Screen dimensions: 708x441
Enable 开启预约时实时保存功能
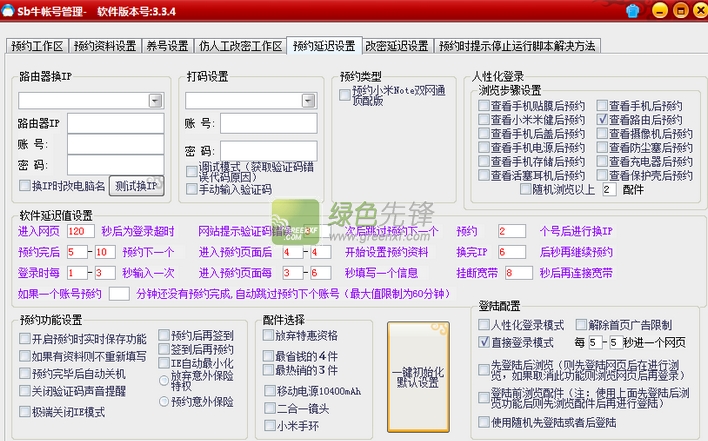[x=25, y=339]
